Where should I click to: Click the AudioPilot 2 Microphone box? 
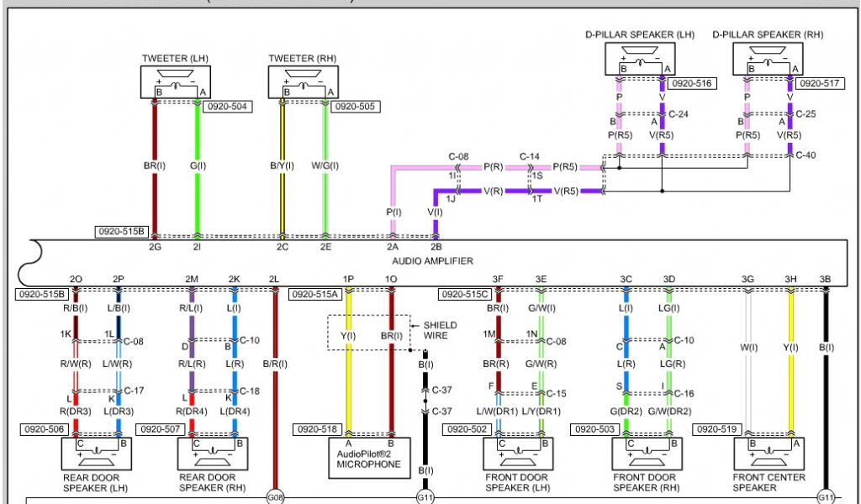[x=370, y=454]
